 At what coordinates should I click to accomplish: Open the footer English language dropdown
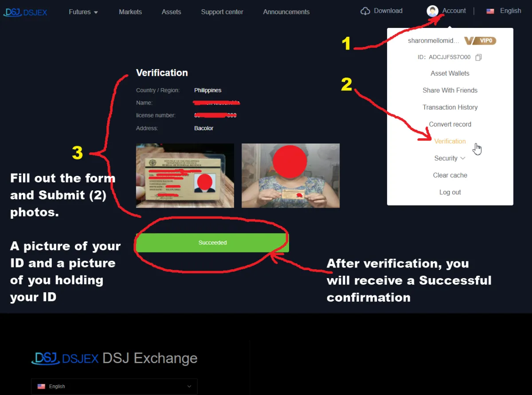tap(114, 387)
